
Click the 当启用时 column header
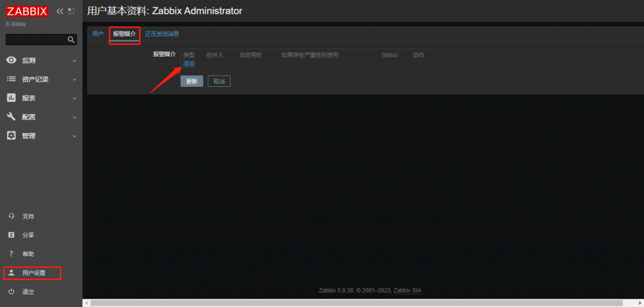[250, 55]
